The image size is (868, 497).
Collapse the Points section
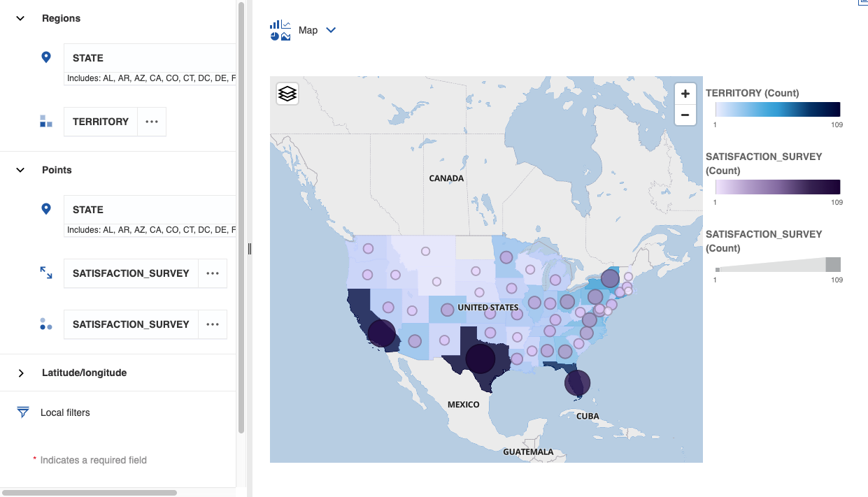click(20, 170)
